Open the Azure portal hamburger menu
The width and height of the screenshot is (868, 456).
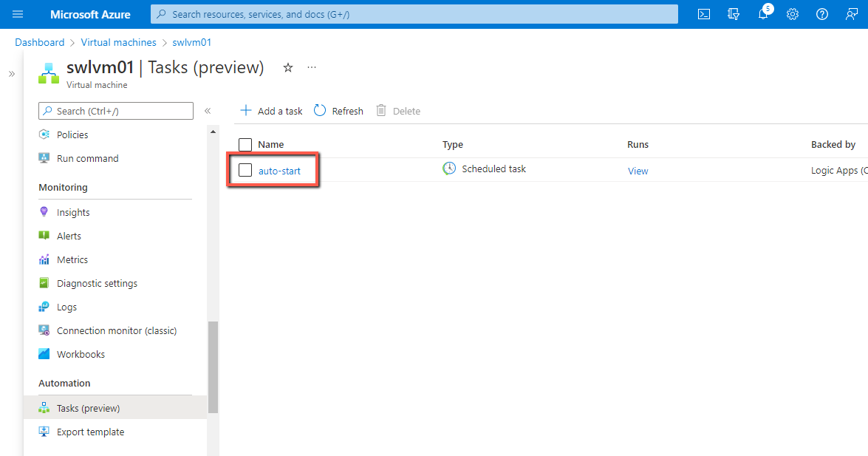(x=18, y=14)
